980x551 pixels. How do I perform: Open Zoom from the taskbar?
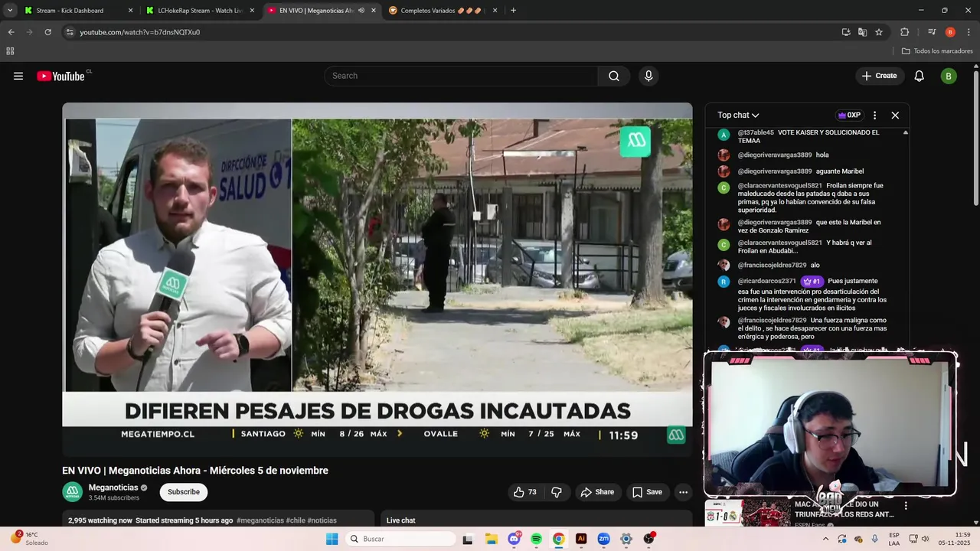(x=603, y=539)
